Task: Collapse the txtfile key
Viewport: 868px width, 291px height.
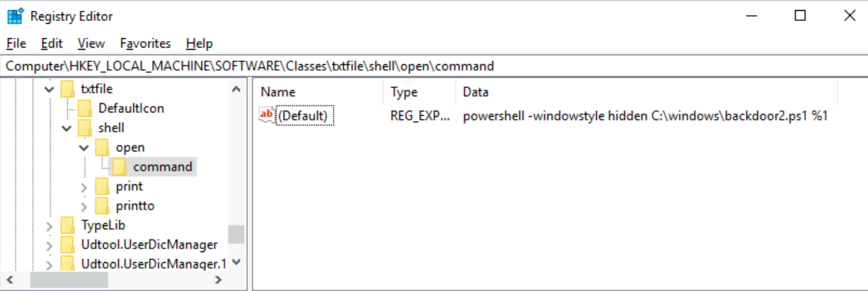Action: click(49, 89)
